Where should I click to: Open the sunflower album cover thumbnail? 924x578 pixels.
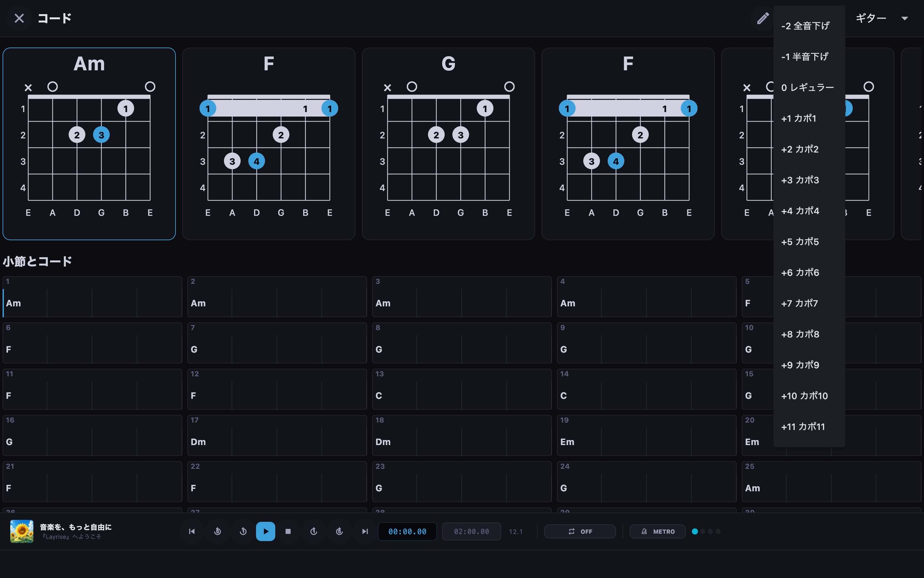click(22, 531)
